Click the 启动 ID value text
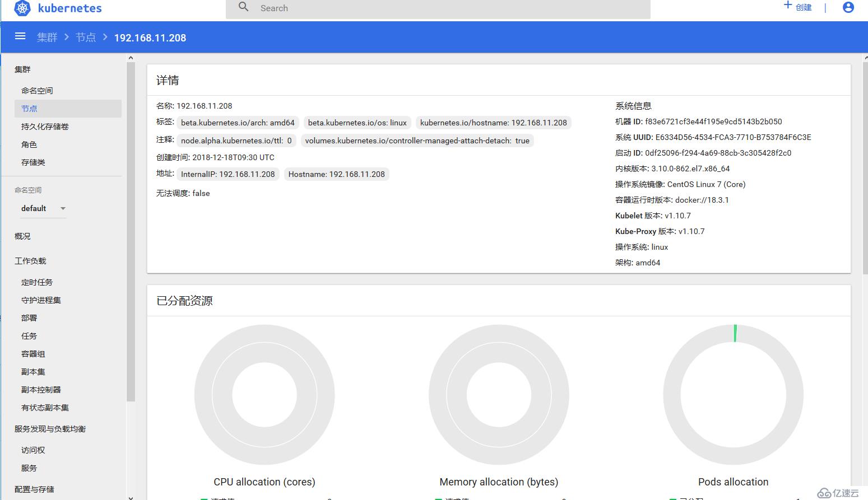Screen dimensions: 868x500 pos(718,153)
